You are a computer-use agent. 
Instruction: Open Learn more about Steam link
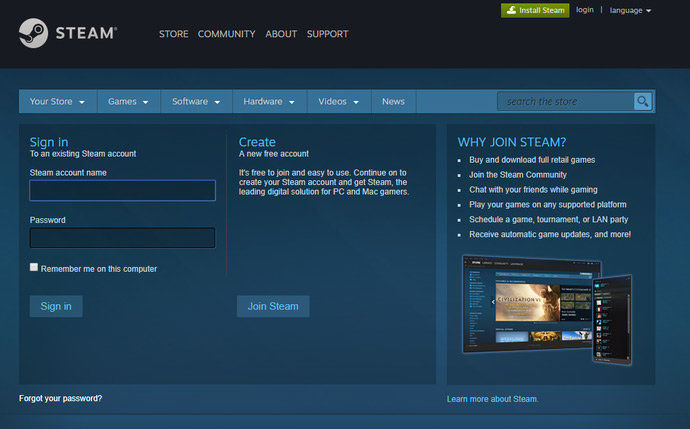tap(492, 399)
